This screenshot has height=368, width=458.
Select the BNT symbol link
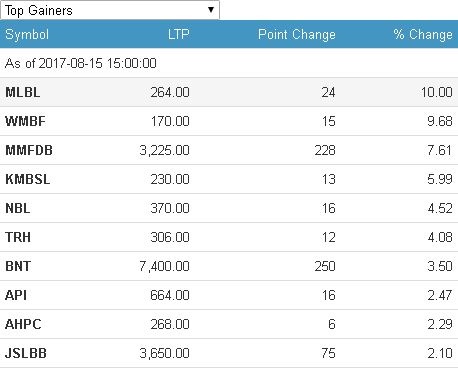[18, 266]
